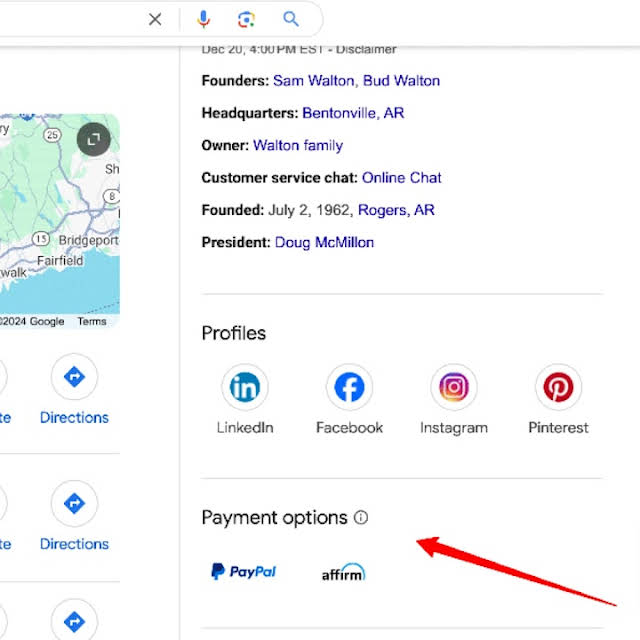Click the magnifying glass search icon

pos(291,19)
